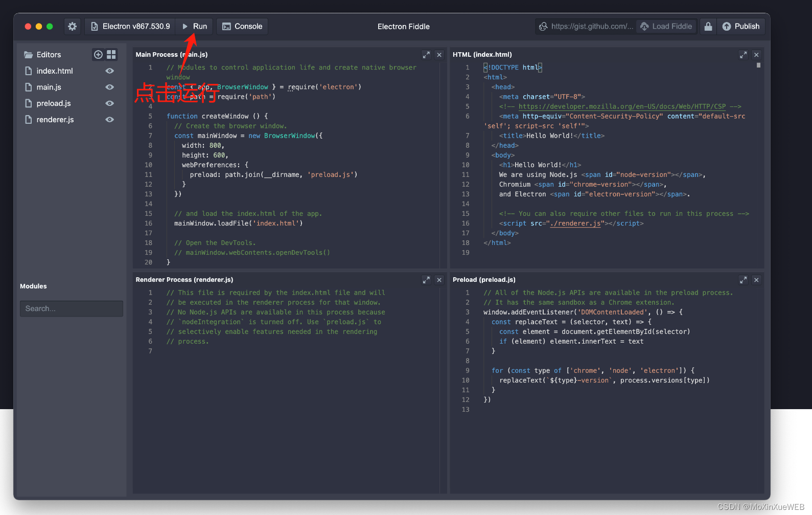The image size is (812, 515).
Task: Click the macOS yellow minimize window button
Action: 39,27
